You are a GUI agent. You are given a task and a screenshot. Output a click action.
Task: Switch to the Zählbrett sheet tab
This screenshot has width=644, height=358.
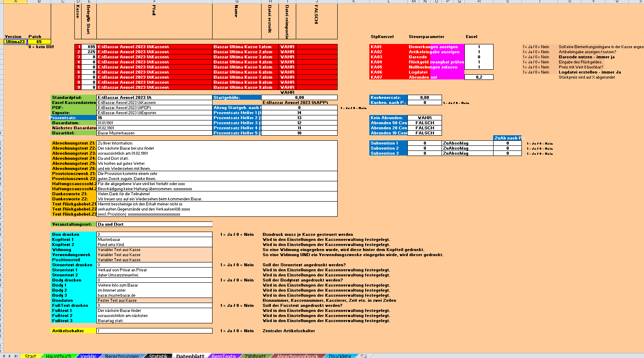pyautogui.click(x=255, y=356)
